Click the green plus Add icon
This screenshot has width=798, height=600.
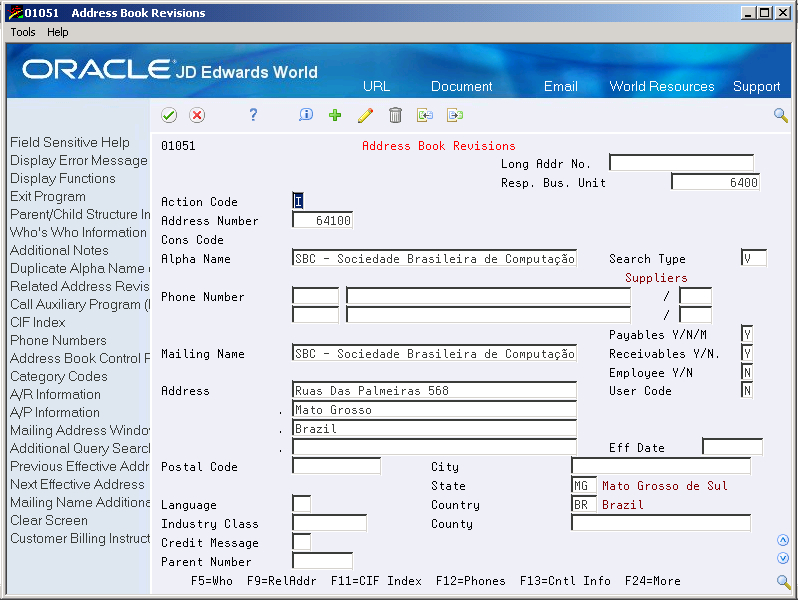(x=335, y=115)
